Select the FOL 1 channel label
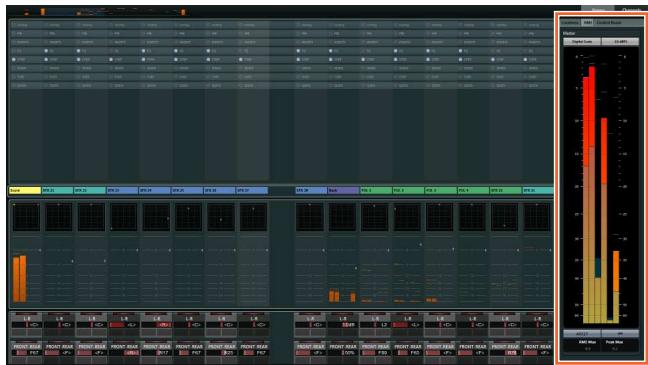Image resolution: width=648 pixels, height=365 pixels. 376,191
